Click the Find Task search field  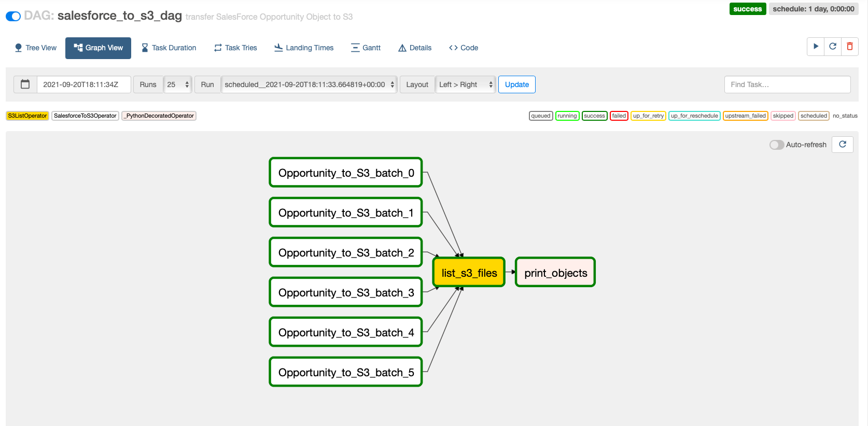tap(787, 84)
